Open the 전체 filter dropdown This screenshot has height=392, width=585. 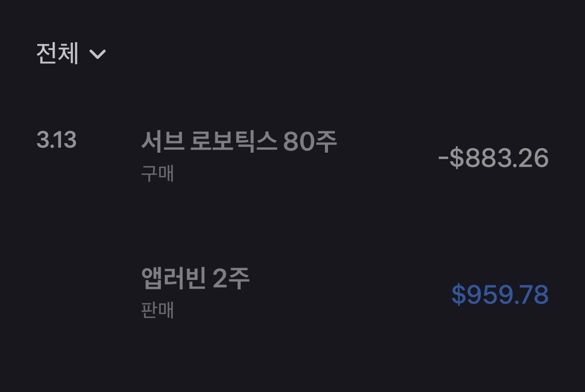[71, 54]
